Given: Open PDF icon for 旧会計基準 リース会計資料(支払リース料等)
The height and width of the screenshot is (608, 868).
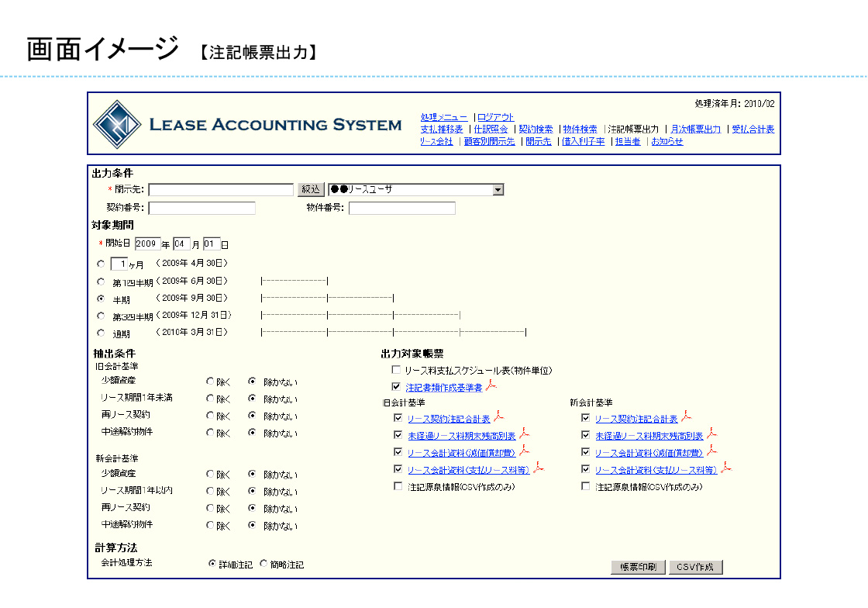Looking at the screenshot, I should coord(538,468).
